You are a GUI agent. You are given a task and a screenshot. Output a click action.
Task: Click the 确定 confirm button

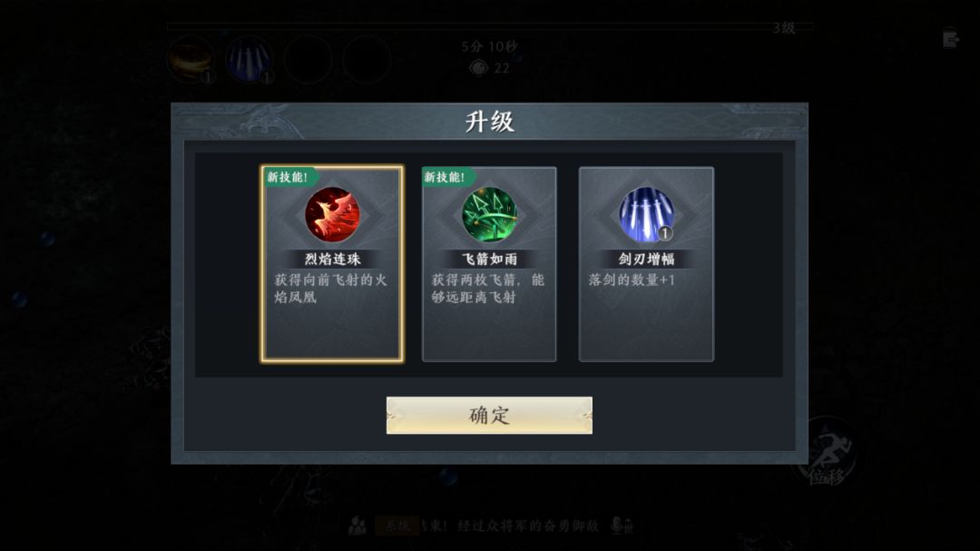[x=489, y=415]
